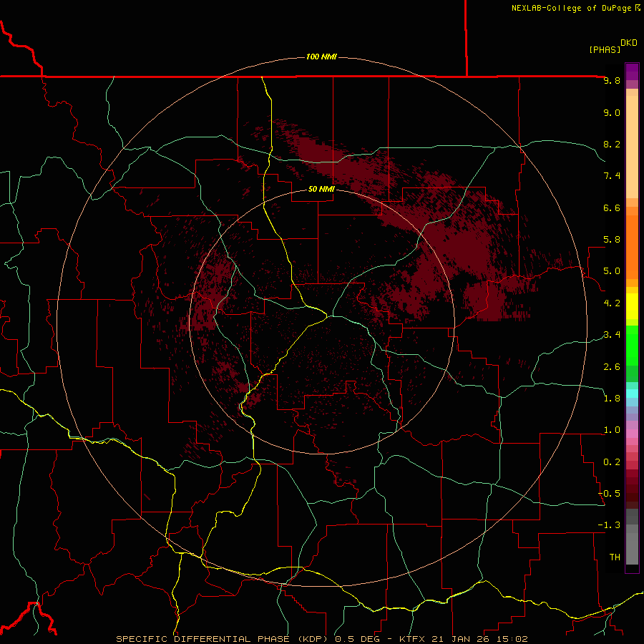The image size is (644, 644).
Task: Select the 9.8 value on color scale
Action: 612,81
